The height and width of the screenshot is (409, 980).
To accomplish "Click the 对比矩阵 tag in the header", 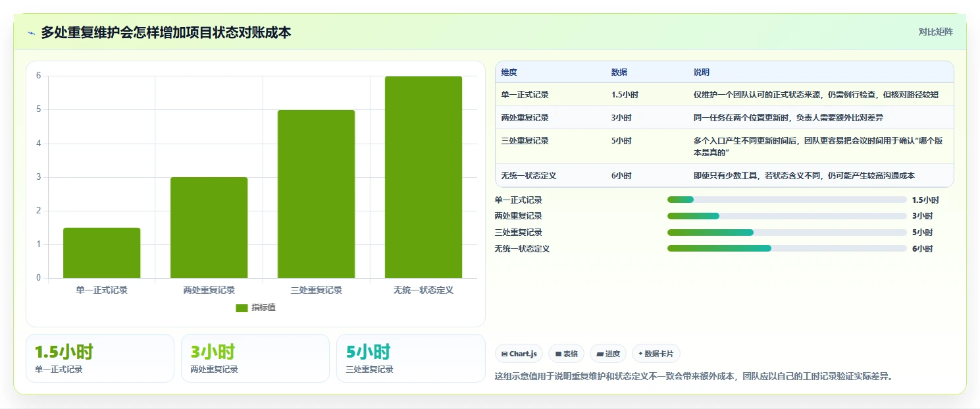I will pyautogui.click(x=935, y=32).
